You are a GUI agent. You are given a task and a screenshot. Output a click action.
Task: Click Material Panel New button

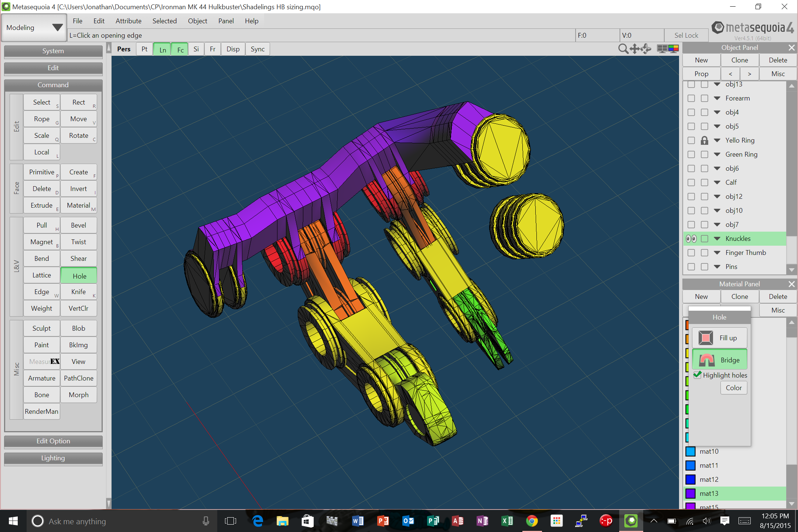[x=701, y=297]
